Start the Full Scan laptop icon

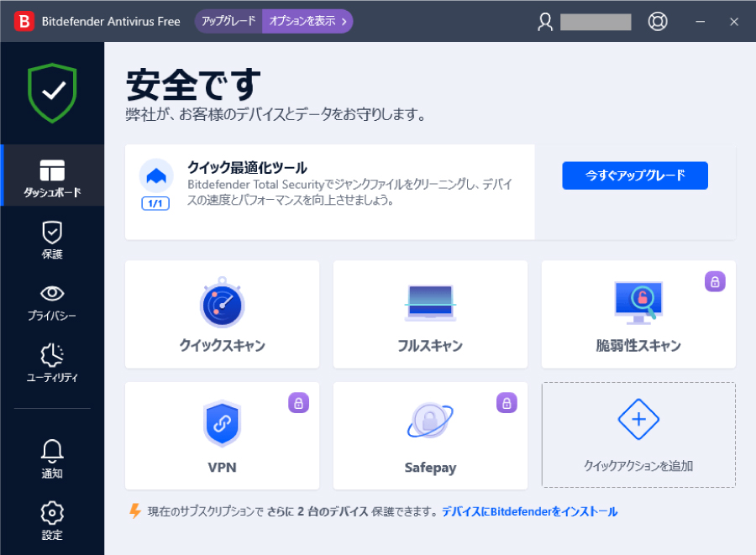point(430,304)
